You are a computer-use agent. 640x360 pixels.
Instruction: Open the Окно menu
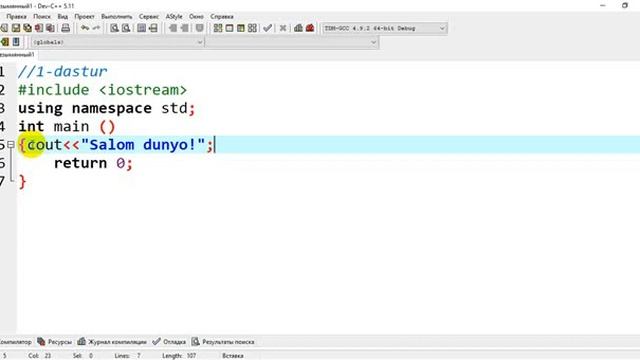point(196,17)
